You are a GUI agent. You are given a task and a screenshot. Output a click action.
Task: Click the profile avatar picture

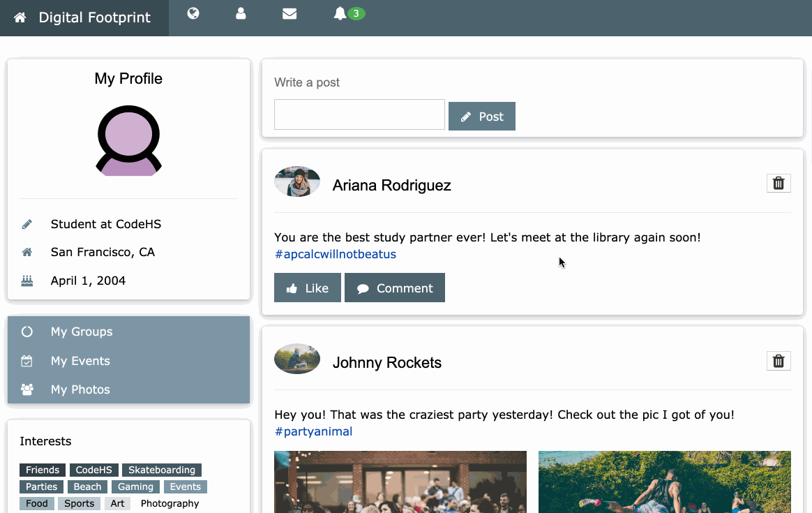click(x=128, y=140)
